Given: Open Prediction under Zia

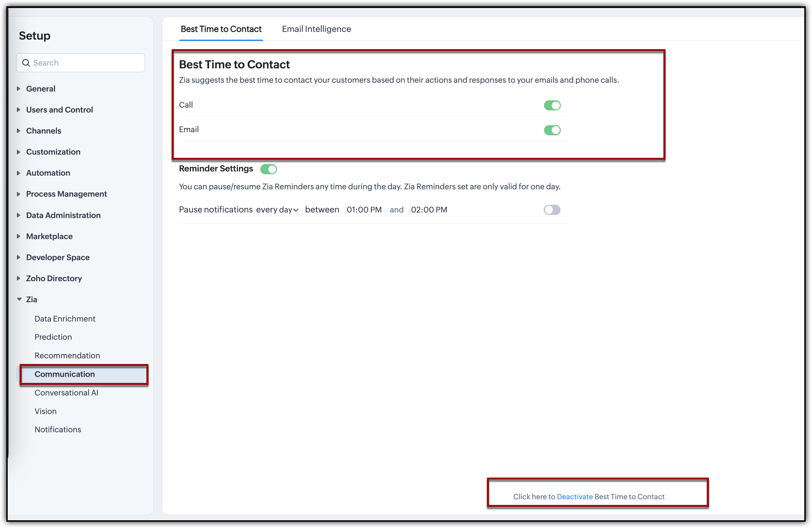Looking at the screenshot, I should [53, 337].
